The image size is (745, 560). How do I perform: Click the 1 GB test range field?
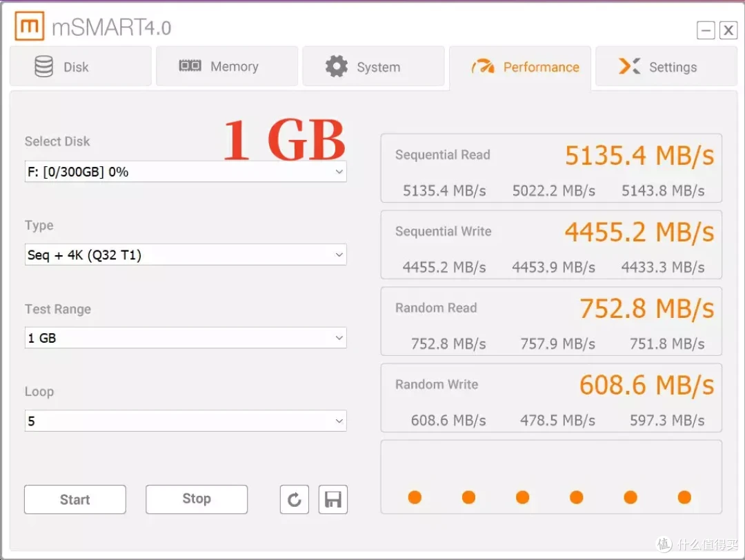click(186, 338)
